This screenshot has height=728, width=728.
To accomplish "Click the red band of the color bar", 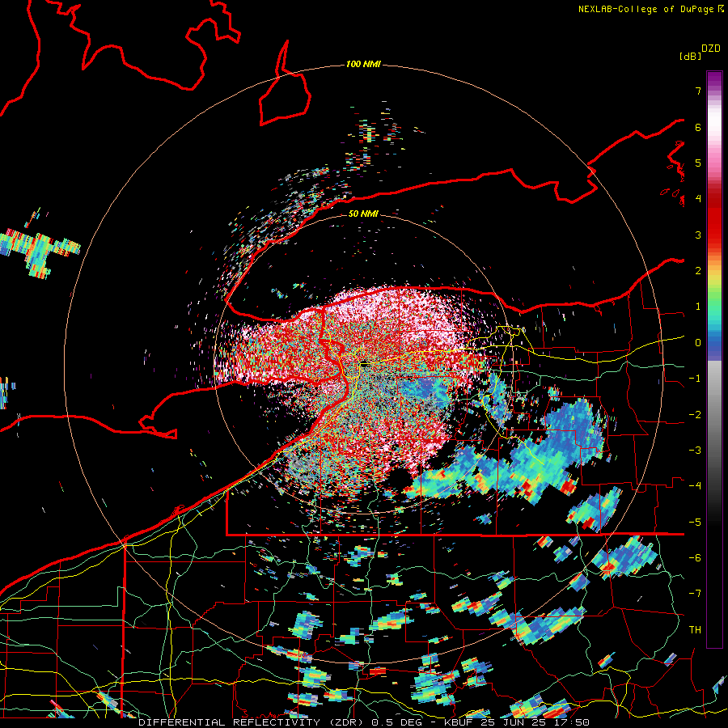I will click(x=714, y=218).
